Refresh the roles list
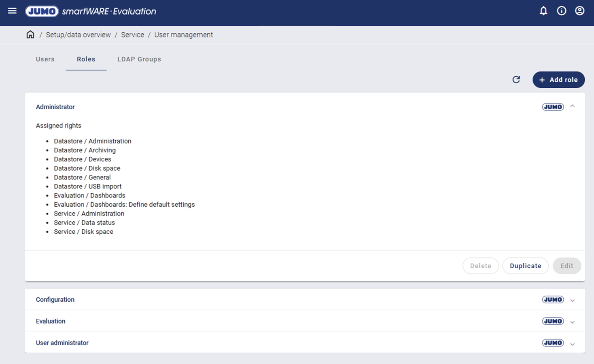The width and height of the screenshot is (594, 364). (516, 80)
